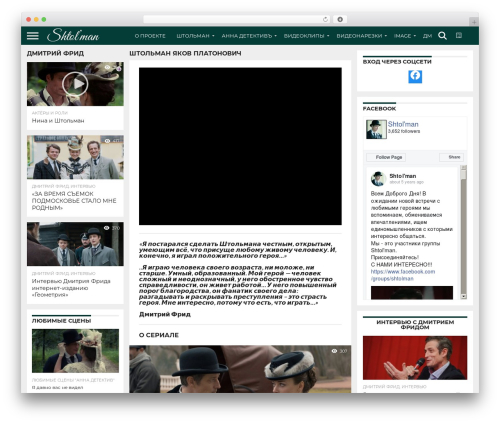This screenshot has width=500, height=423.
Task: Click the ЛЮБИМЫЕ СЦЕНЫ heading
Action: (x=61, y=321)
